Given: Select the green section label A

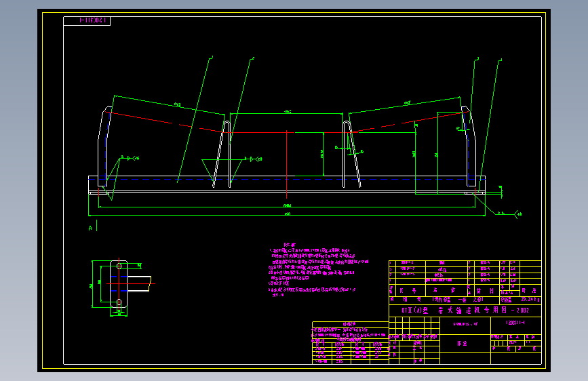Looking at the screenshot, I should (90, 228).
